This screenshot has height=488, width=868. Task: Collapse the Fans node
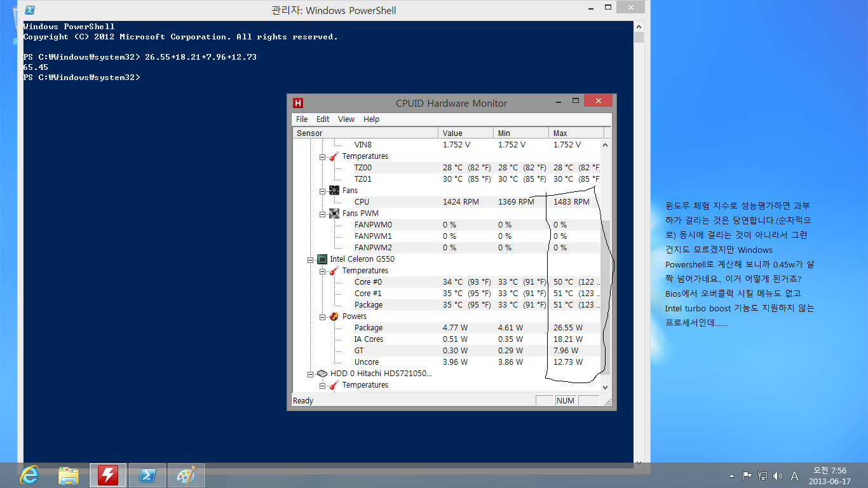point(322,191)
